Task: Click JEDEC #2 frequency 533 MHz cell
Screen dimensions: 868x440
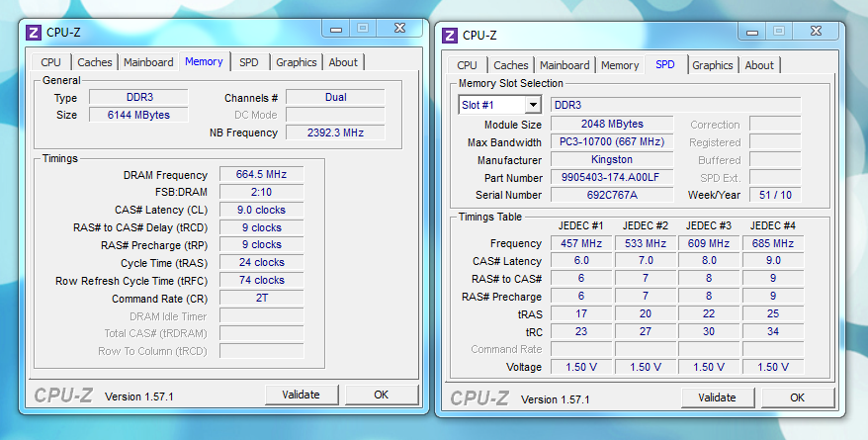Action: pyautogui.click(x=645, y=243)
